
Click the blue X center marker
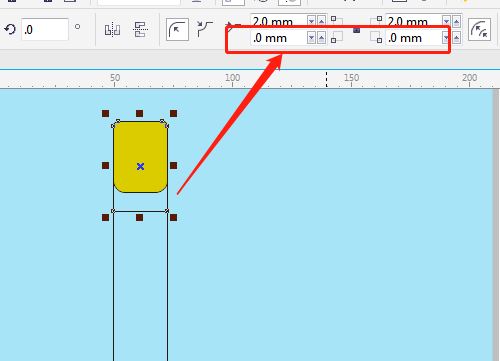pyautogui.click(x=140, y=166)
